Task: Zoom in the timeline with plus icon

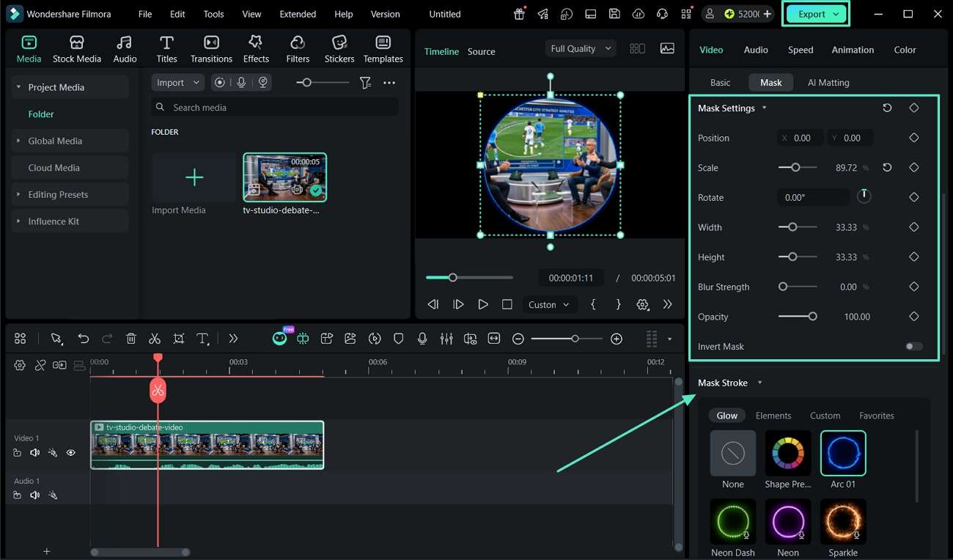Action: tap(617, 339)
